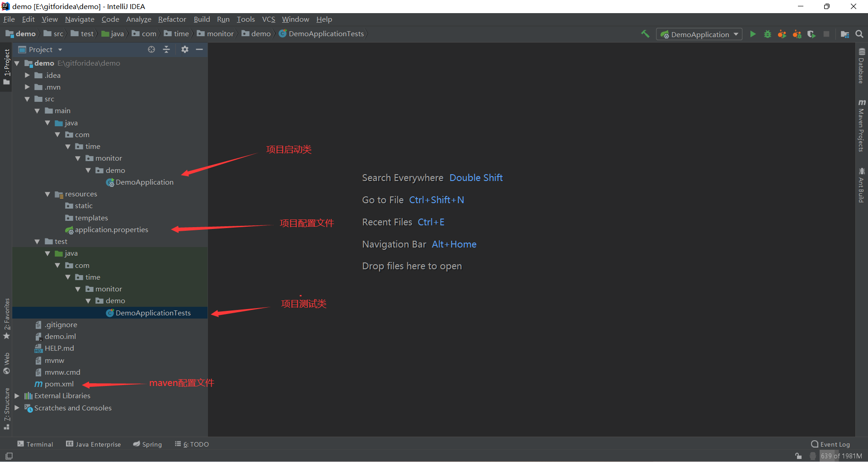Click the monitor breadcrumb in navigation bar

click(215, 34)
